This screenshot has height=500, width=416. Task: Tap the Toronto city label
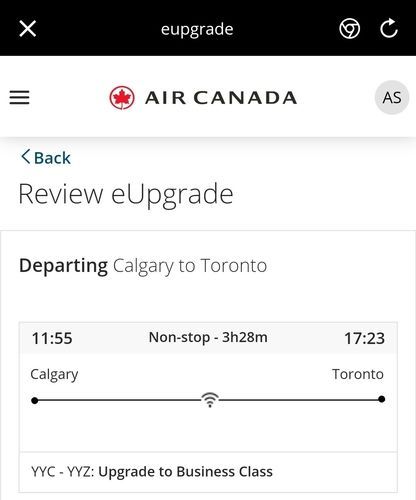(x=358, y=374)
